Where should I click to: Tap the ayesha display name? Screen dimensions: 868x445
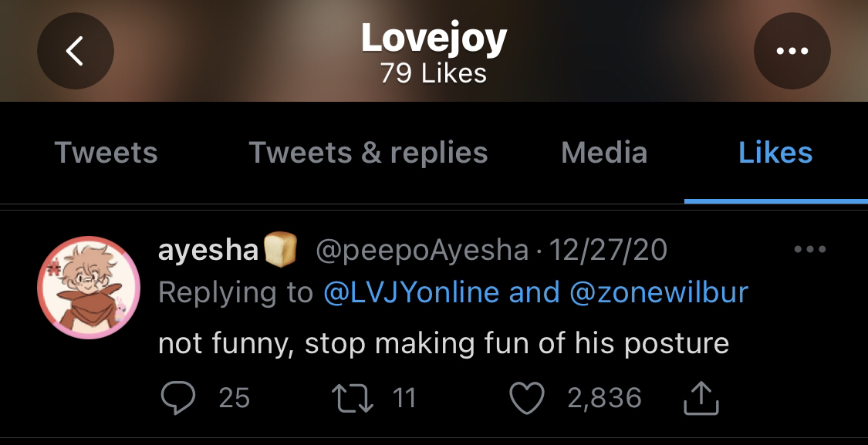pos(208,250)
